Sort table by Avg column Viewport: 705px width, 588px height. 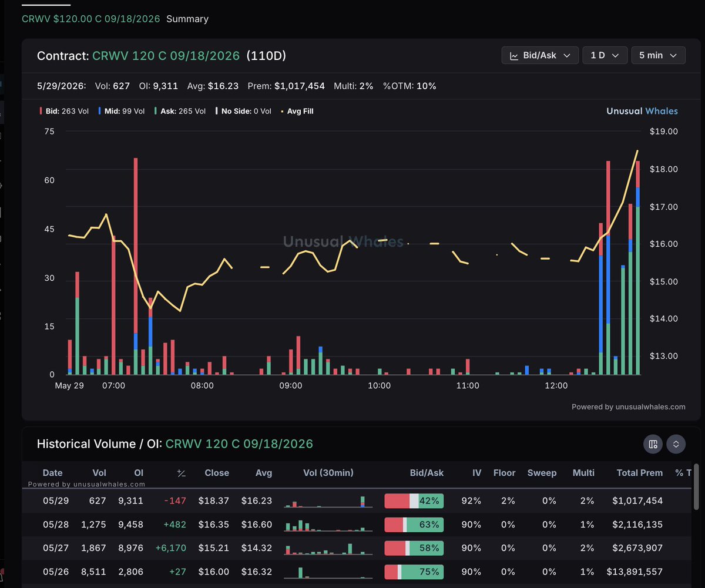click(x=263, y=472)
